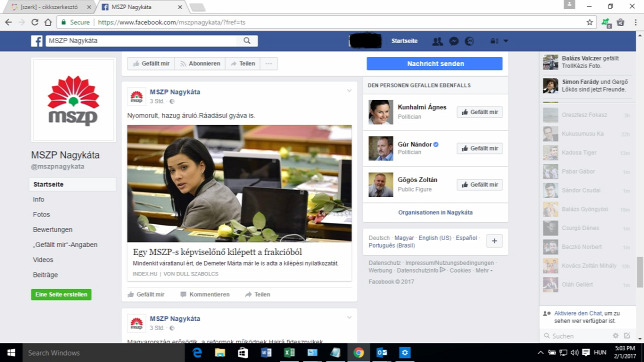Click the page vertical scrollbar thumb

[x=640, y=272]
